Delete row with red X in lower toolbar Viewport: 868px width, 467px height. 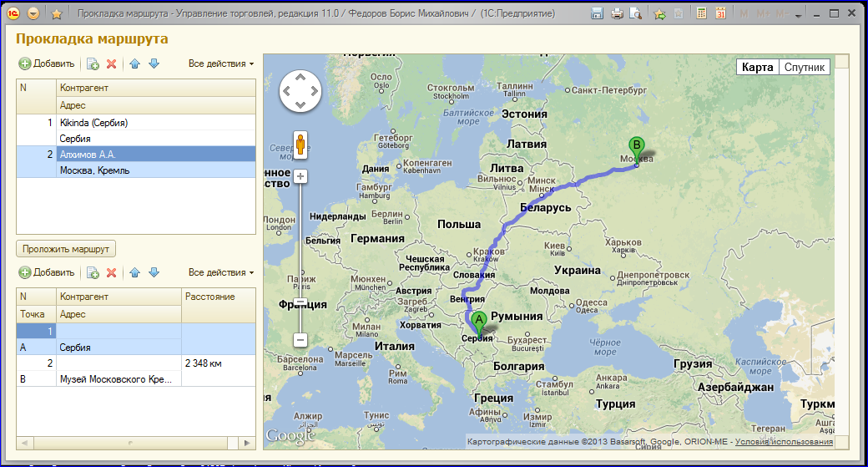[111, 272]
